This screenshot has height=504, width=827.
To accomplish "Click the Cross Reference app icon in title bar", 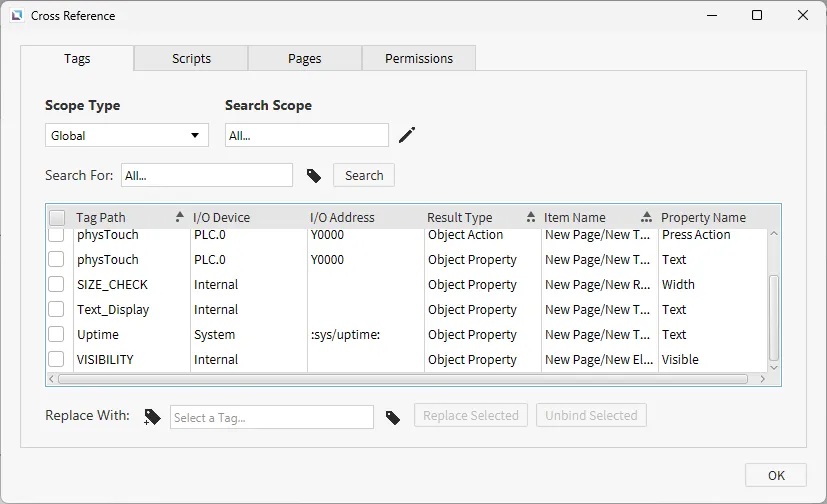I will pyautogui.click(x=17, y=16).
